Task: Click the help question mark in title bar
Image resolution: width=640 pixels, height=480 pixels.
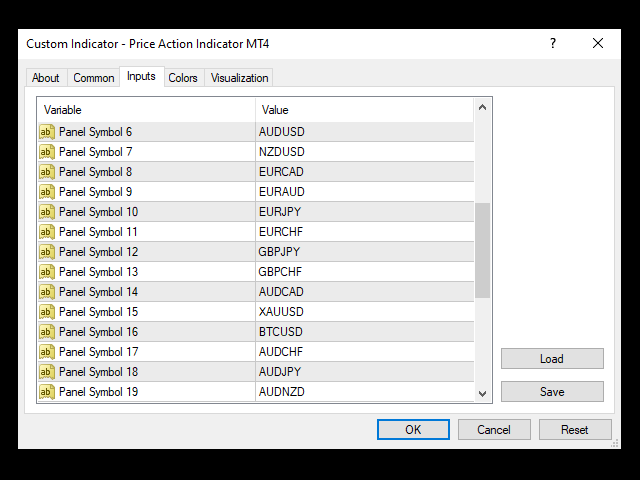Action: 552,44
